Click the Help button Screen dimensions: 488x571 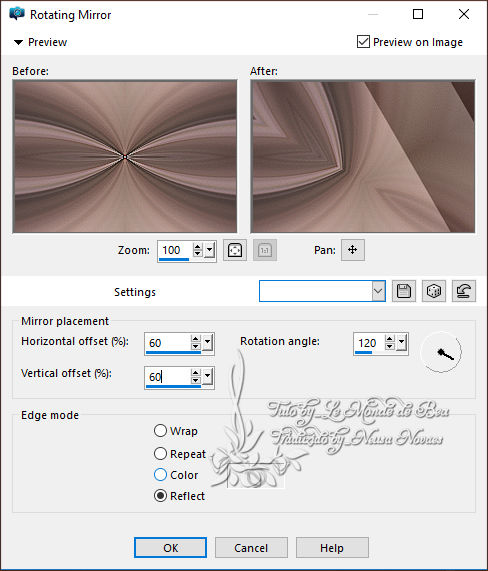click(332, 548)
